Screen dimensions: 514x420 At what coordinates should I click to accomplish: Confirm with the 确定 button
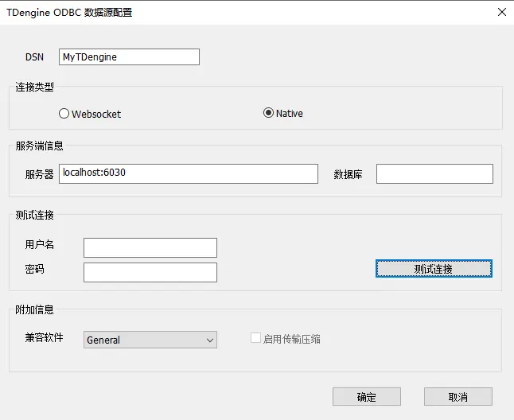click(367, 397)
